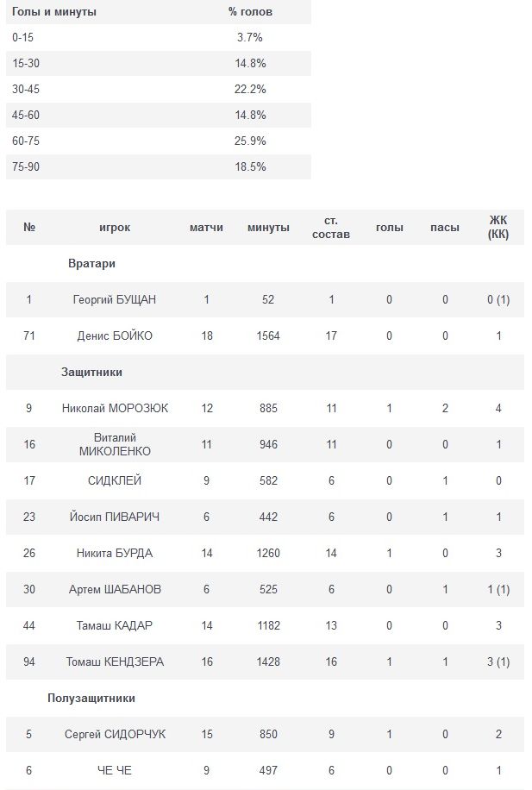Click the минуты column header

268,228
